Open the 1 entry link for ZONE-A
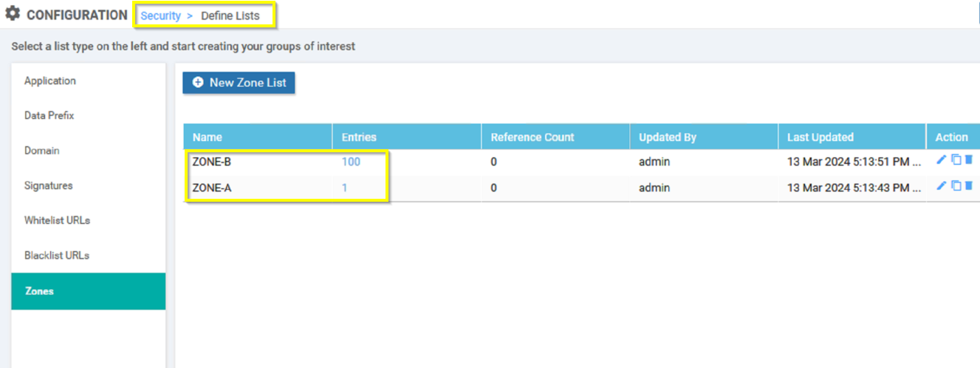 tap(344, 188)
